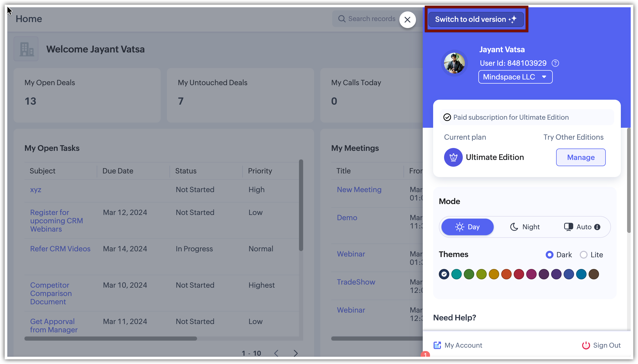Click the Manage plan button
638x364 pixels.
coord(581,157)
